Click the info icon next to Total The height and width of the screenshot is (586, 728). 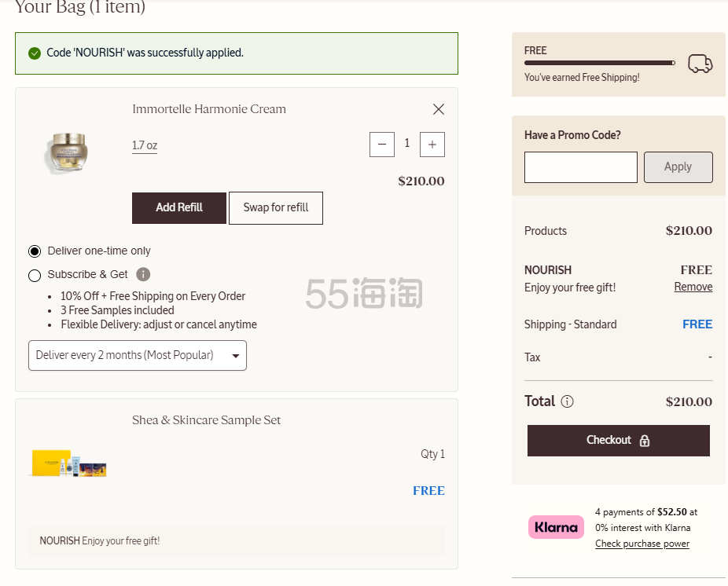click(x=567, y=401)
